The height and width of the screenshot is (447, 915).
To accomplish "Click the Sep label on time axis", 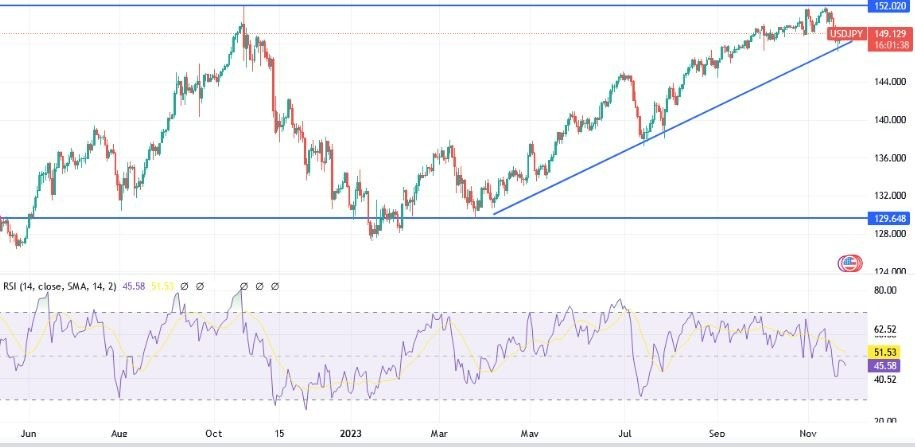I will pyautogui.click(x=717, y=434).
